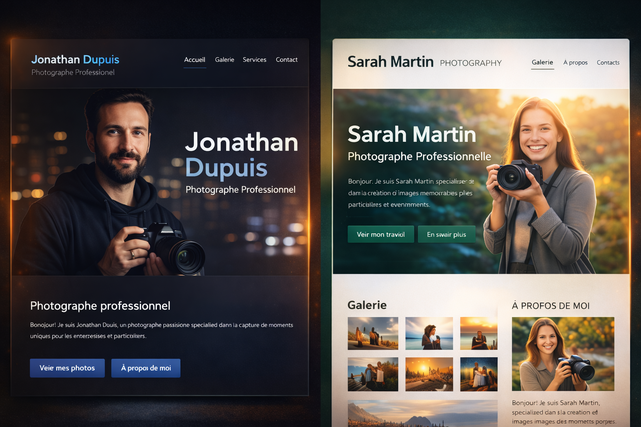Screen dimensions: 641x427
Task: Click the Galerie section heading
Action: 367,305
